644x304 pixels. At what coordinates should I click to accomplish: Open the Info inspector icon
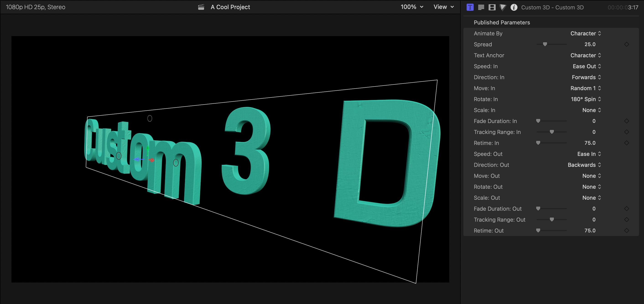pyautogui.click(x=514, y=7)
